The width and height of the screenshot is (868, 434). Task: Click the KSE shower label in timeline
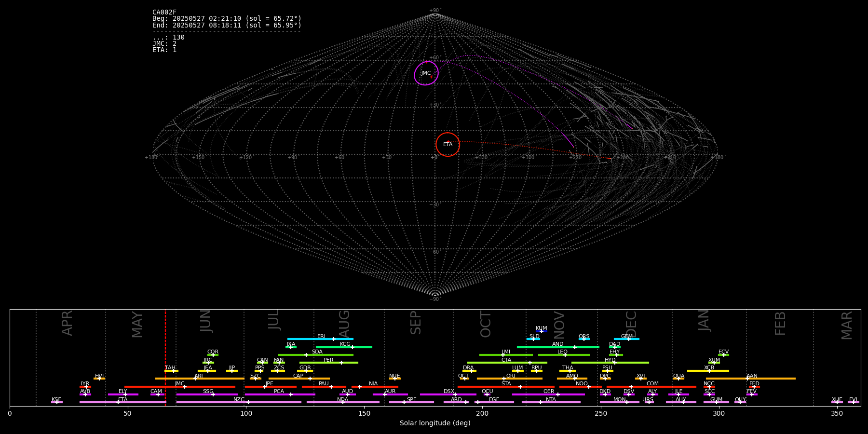[x=56, y=400]
